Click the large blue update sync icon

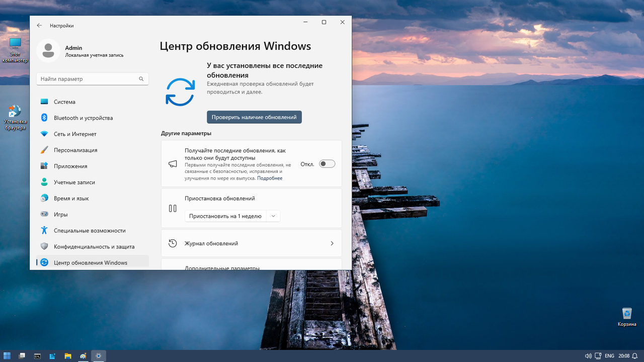coord(180,92)
